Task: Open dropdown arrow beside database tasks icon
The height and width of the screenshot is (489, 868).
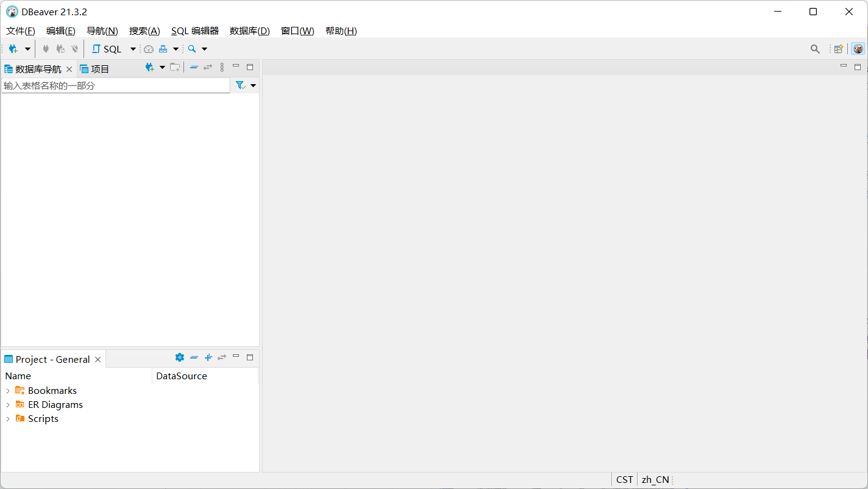Action: tap(176, 49)
